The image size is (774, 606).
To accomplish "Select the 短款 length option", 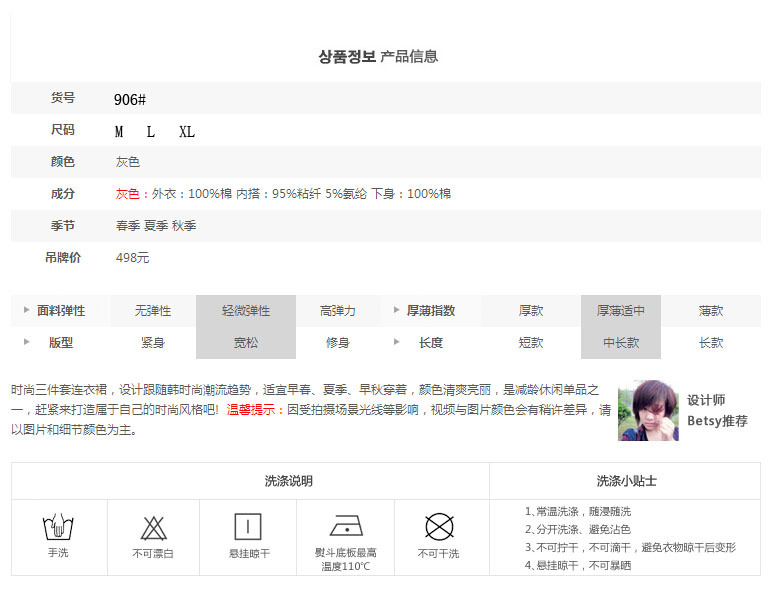I will pyautogui.click(x=531, y=342).
